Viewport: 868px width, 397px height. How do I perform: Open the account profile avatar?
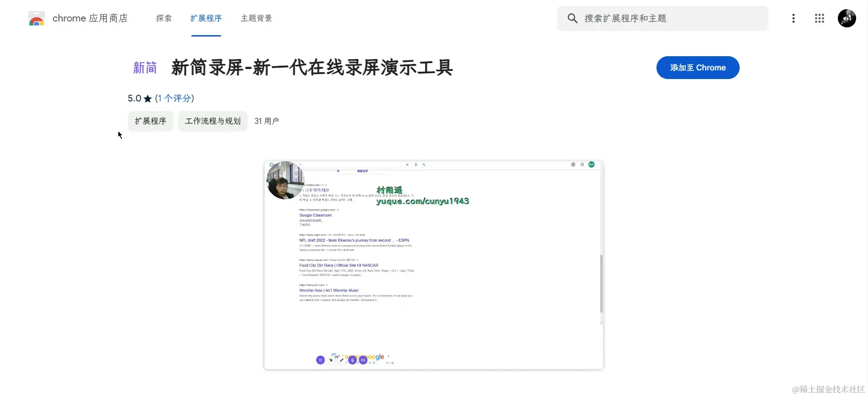tap(847, 18)
